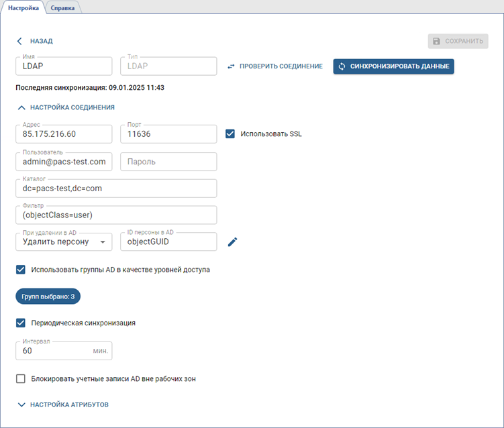504x428 pixels.
Task: Enable Блокировать учетные записи AD checkbox
Action: coord(21,378)
